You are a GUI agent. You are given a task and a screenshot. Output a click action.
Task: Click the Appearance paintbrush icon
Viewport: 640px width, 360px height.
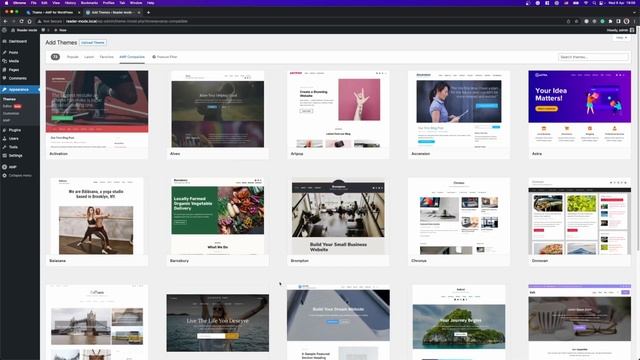tap(4, 89)
